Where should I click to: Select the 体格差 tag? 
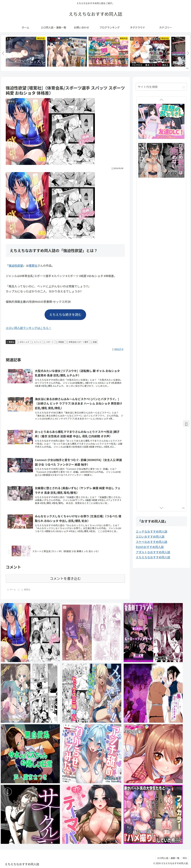point(60,342)
